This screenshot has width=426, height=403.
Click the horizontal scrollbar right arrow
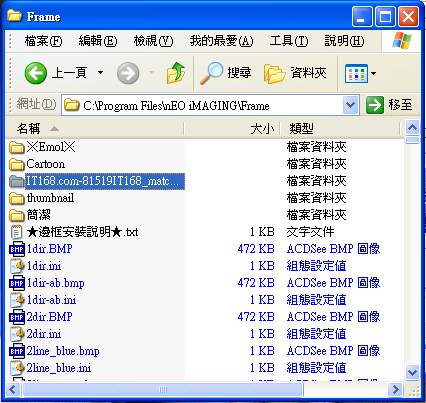396,389
